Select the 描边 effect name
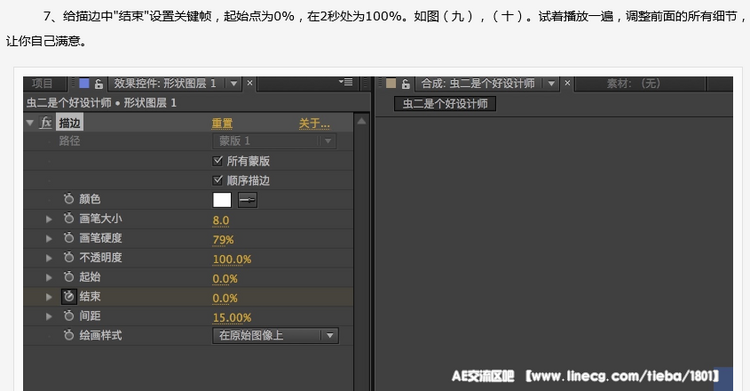The image size is (750, 391). [x=69, y=123]
